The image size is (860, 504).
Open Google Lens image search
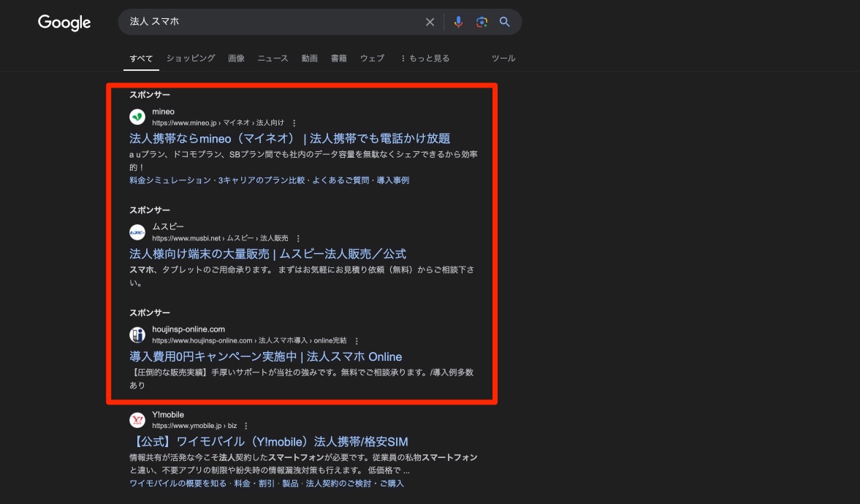tap(482, 22)
